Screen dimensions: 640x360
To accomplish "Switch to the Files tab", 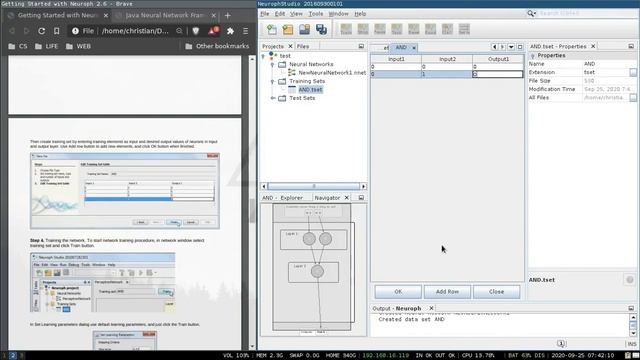I will pyautogui.click(x=303, y=47).
